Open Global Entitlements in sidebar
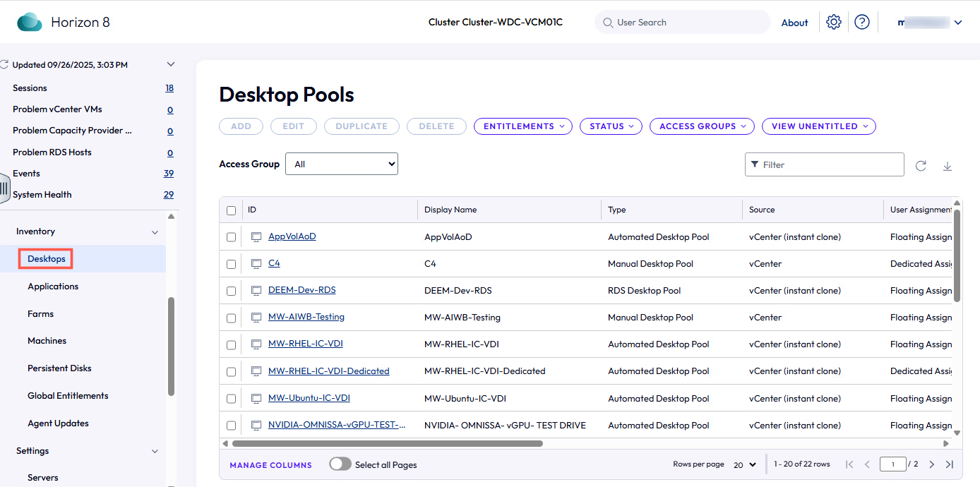The height and width of the screenshot is (487, 980). (x=68, y=396)
